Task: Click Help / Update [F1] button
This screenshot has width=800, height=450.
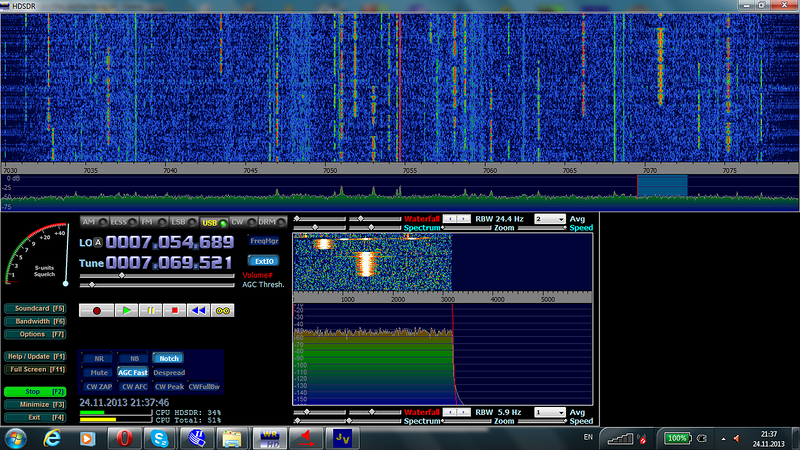Action: point(35,357)
